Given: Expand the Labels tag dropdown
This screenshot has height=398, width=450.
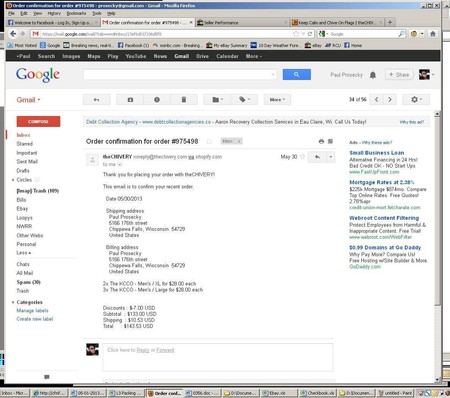Looking at the screenshot, I should (244, 100).
